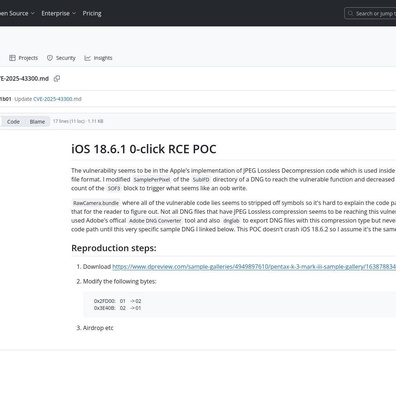Click the Adobe DNG Converter inline code

click(155, 221)
